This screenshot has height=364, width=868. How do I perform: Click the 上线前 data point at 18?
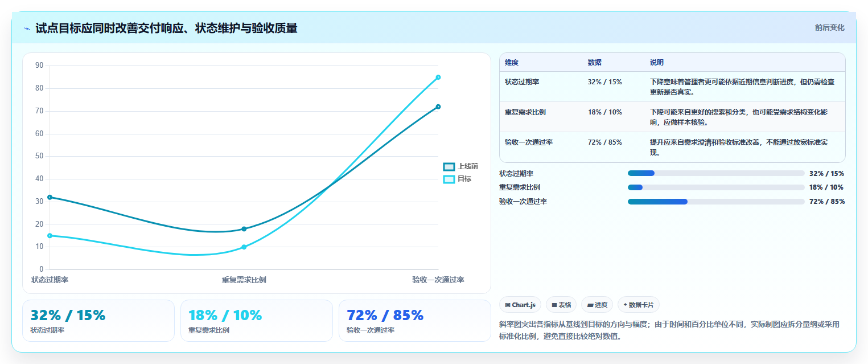point(244,229)
